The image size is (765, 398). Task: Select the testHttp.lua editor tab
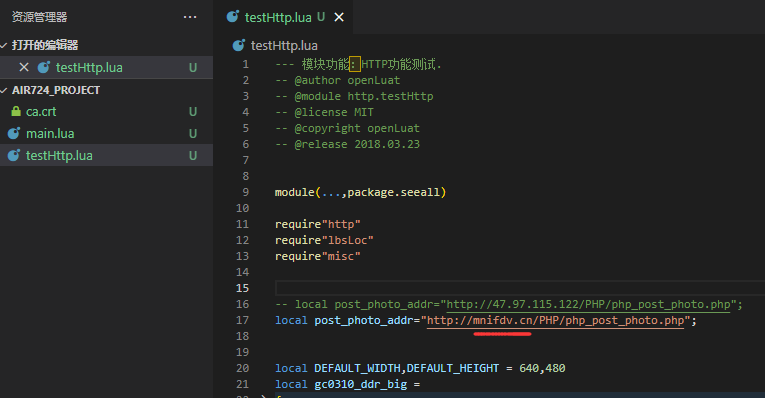click(x=283, y=17)
